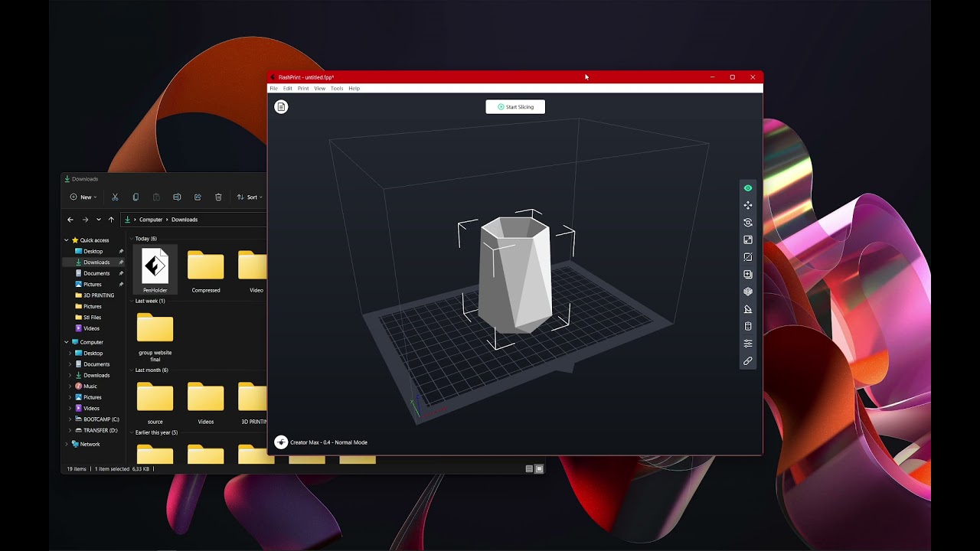Image resolution: width=980 pixels, height=551 pixels.
Task: Collapse Computer tree node
Action: pyautogui.click(x=67, y=342)
